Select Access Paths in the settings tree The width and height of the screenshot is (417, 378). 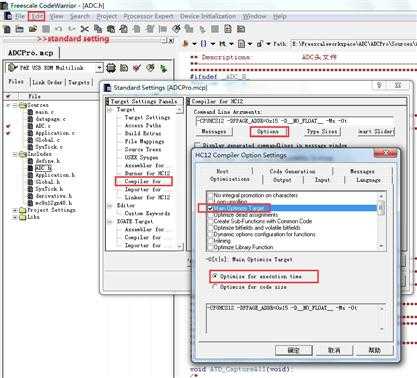pos(143,125)
